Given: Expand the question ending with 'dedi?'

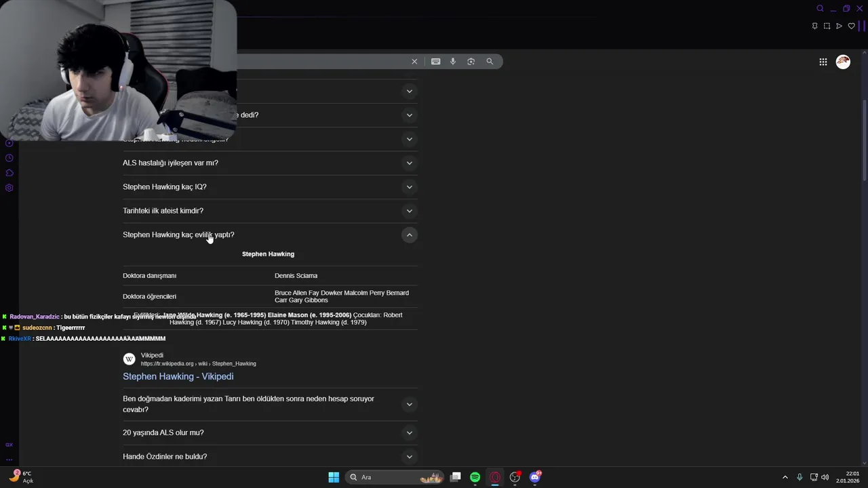Looking at the screenshot, I should 409,115.
